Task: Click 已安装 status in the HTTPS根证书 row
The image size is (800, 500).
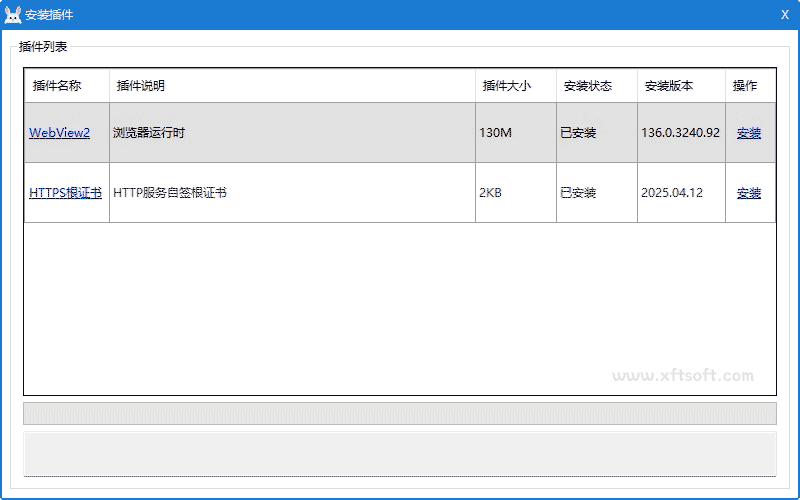Action: point(597,193)
